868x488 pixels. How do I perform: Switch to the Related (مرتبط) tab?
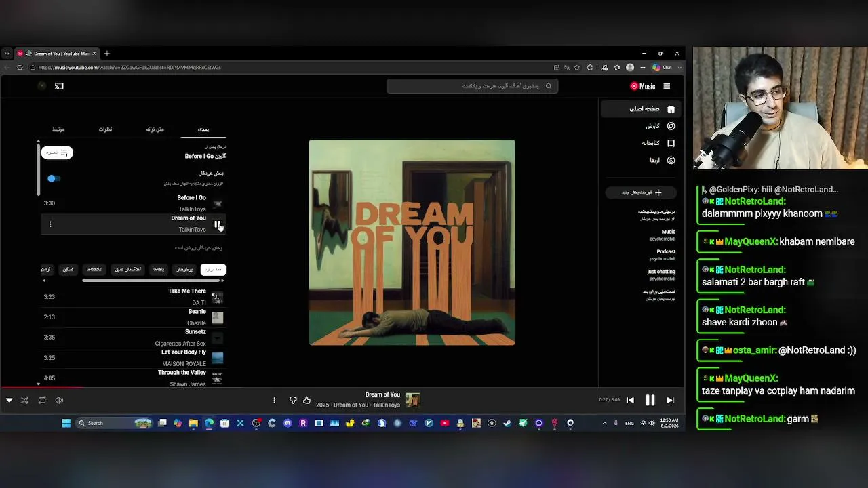(58, 129)
